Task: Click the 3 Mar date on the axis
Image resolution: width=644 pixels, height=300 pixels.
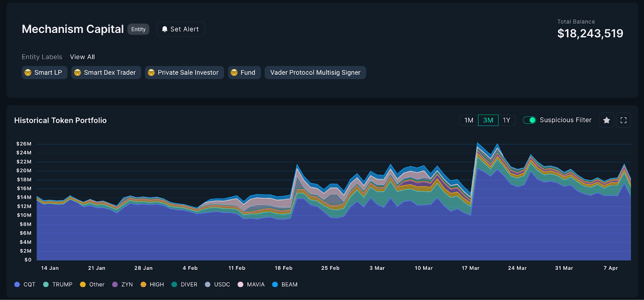Action: click(377, 268)
